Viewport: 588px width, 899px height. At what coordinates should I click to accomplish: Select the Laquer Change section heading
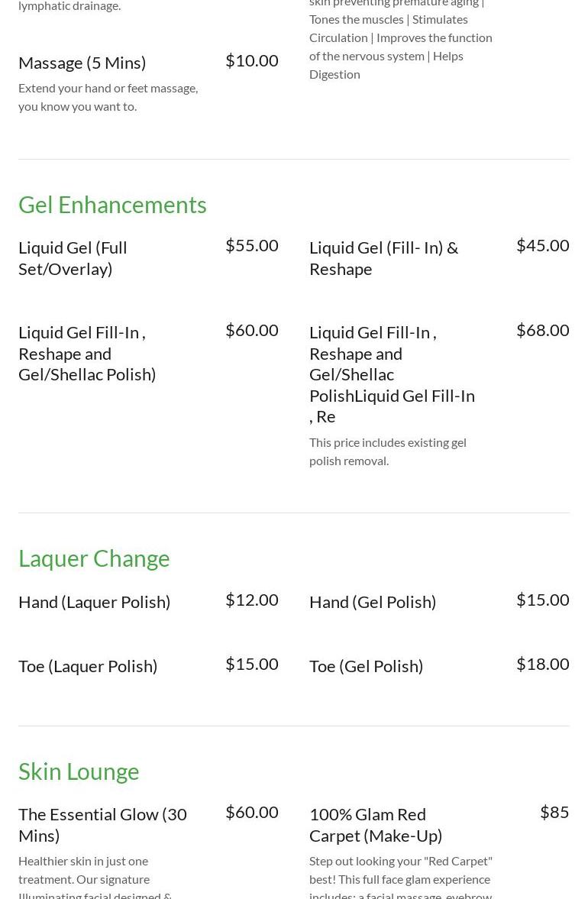pyautogui.click(x=94, y=558)
